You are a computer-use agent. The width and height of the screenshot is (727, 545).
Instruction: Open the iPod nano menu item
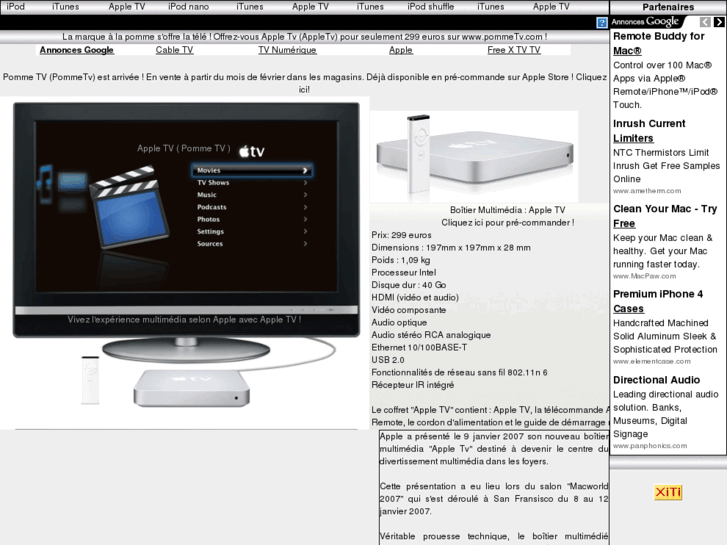point(188,6)
